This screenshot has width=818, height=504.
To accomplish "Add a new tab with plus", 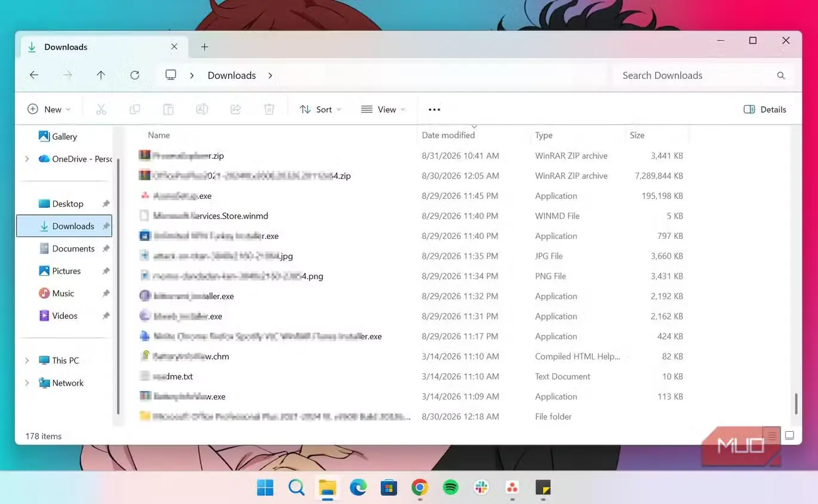I will pyautogui.click(x=204, y=47).
